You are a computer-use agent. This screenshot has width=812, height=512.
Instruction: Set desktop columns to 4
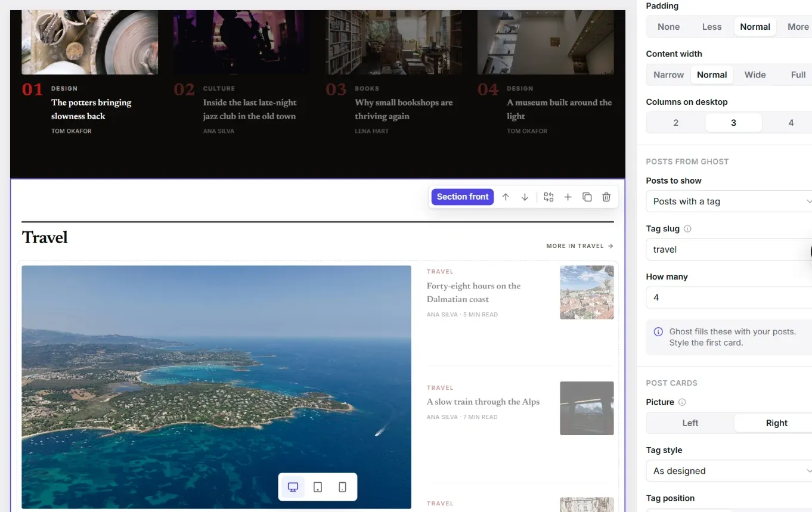(791, 123)
